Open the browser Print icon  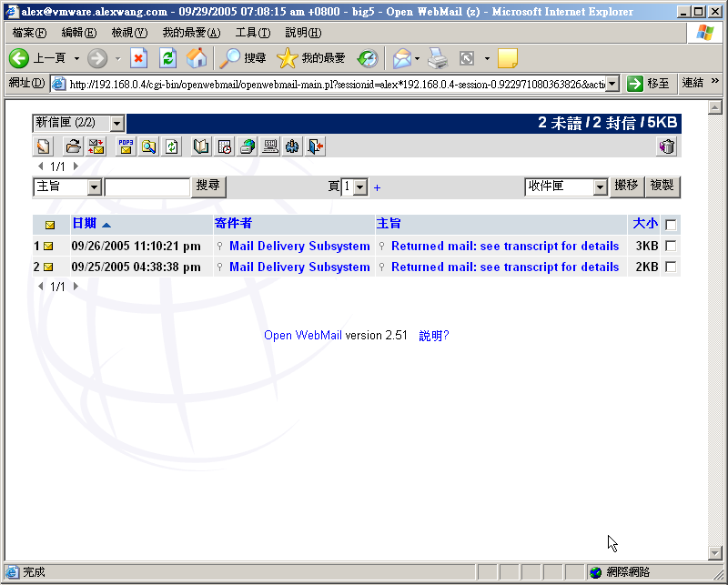[438, 58]
